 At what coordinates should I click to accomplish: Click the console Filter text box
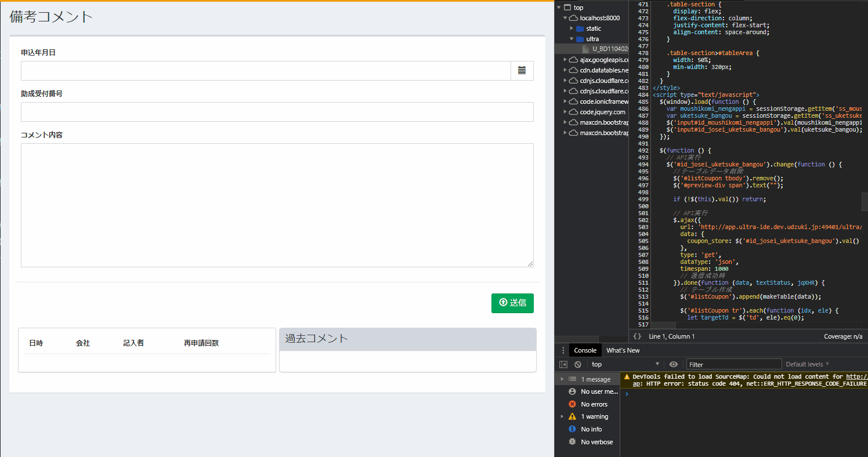pos(734,364)
